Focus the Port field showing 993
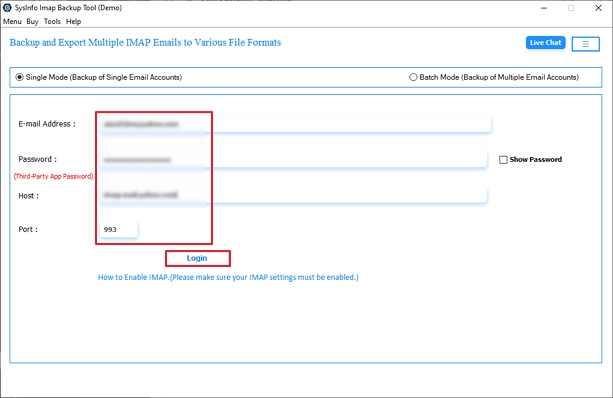Viewport: 613px width, 398px height. coord(118,229)
